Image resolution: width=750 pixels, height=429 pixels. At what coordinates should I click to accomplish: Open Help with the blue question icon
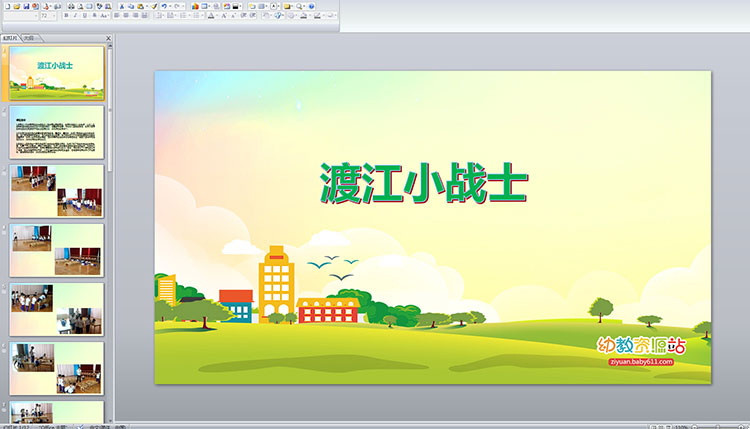(311, 6)
